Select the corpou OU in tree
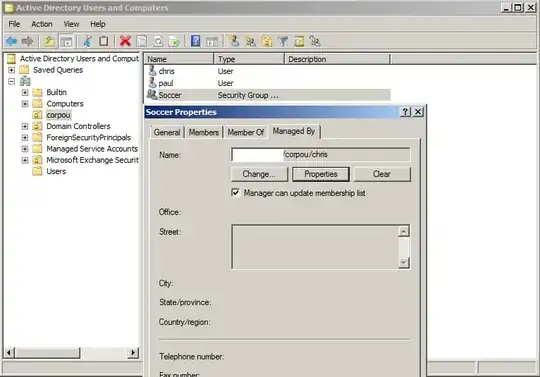The image size is (540, 377). click(58, 115)
